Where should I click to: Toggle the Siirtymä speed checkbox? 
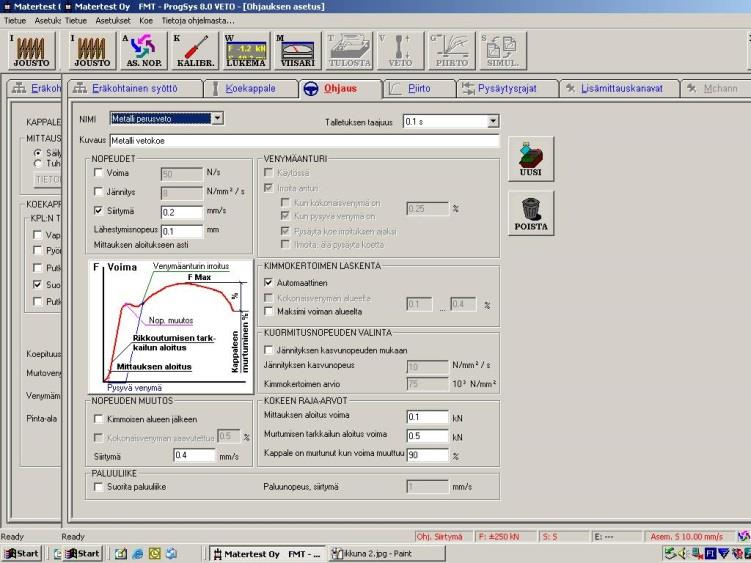click(x=99, y=210)
